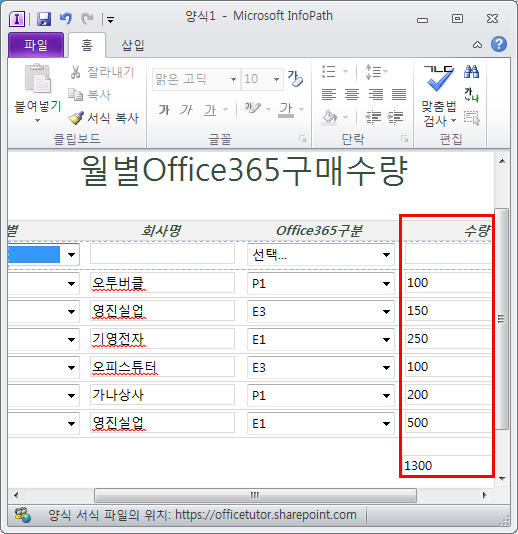Viewport: 518px width, 534px height.
Task: Click the quantity field showing 250
Action: point(448,339)
